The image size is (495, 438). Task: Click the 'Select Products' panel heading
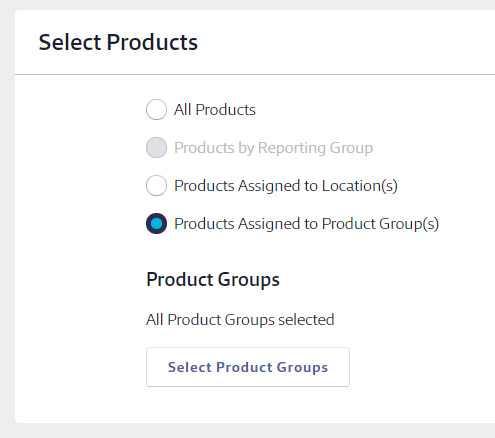pyautogui.click(x=118, y=42)
